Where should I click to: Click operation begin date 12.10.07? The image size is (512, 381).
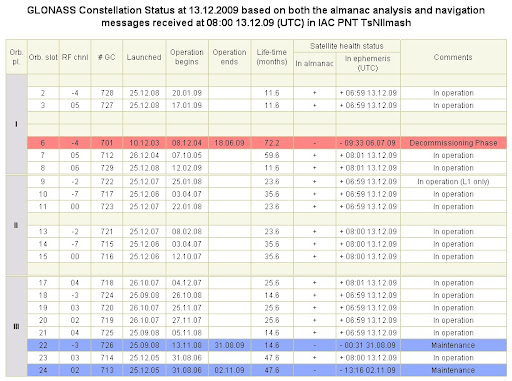(187, 257)
